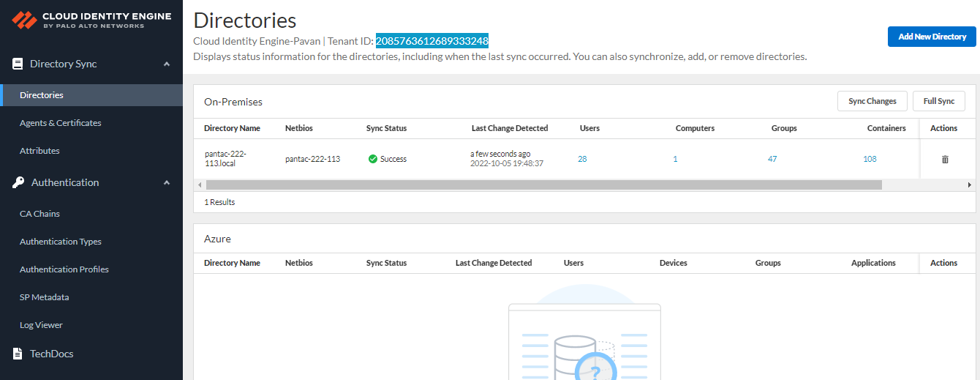Click the Directory Sync book icon
The width and height of the screenshot is (980, 380).
click(x=18, y=64)
